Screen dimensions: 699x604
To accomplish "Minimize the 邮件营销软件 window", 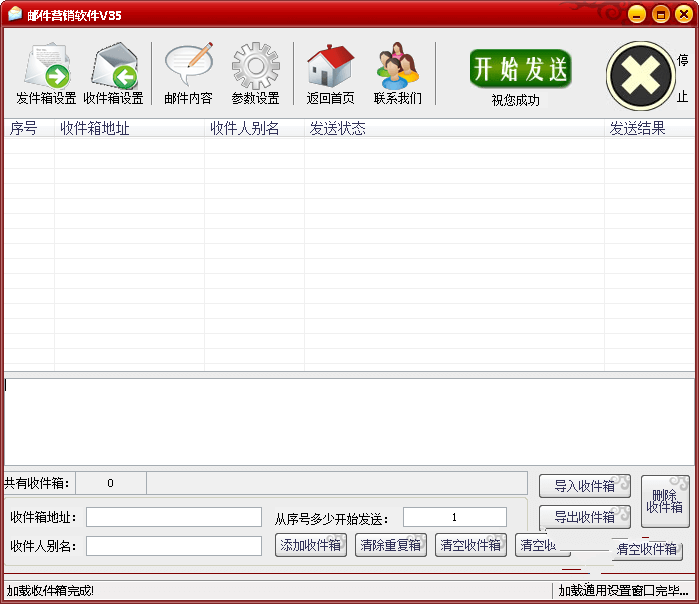I will point(637,15).
